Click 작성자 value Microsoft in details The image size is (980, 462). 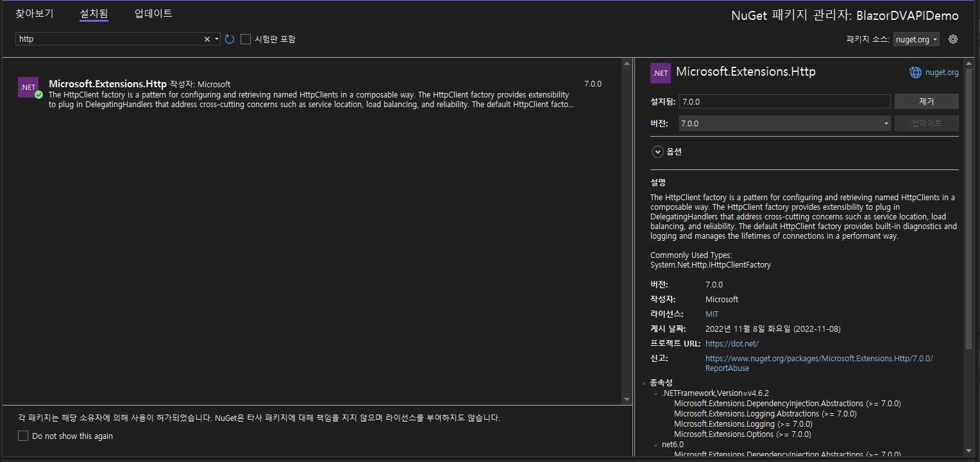pos(722,300)
